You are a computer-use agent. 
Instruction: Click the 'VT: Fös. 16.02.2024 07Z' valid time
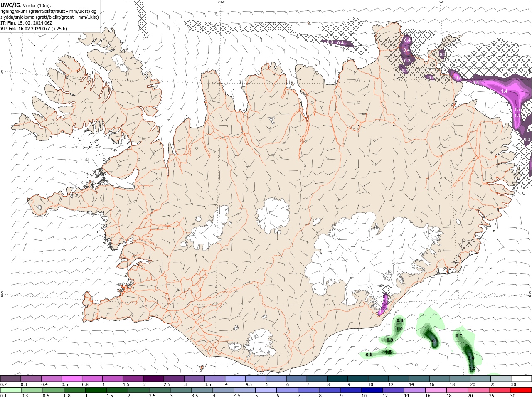click(25, 29)
